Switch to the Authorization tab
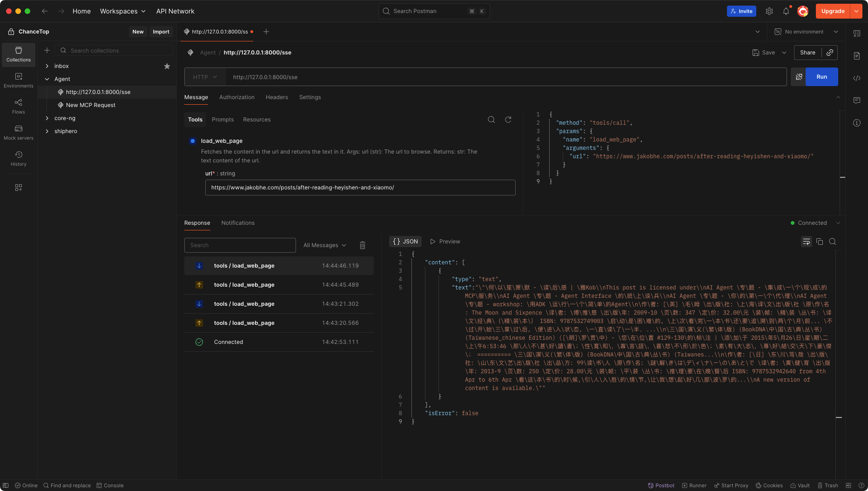Viewport: 868px width, 491px height. pos(237,97)
